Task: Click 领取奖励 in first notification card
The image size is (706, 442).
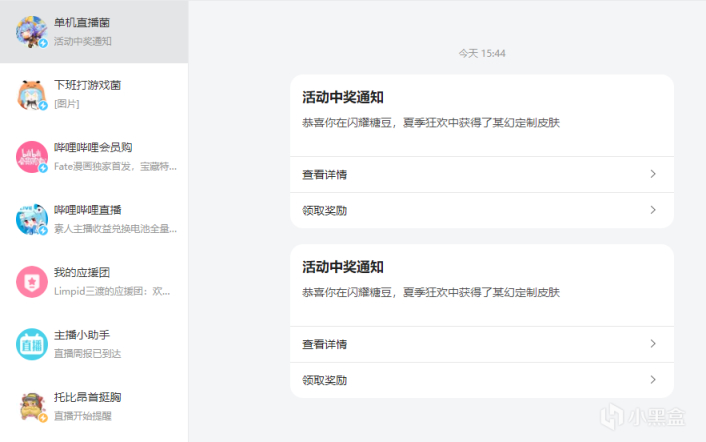Action: (482, 211)
